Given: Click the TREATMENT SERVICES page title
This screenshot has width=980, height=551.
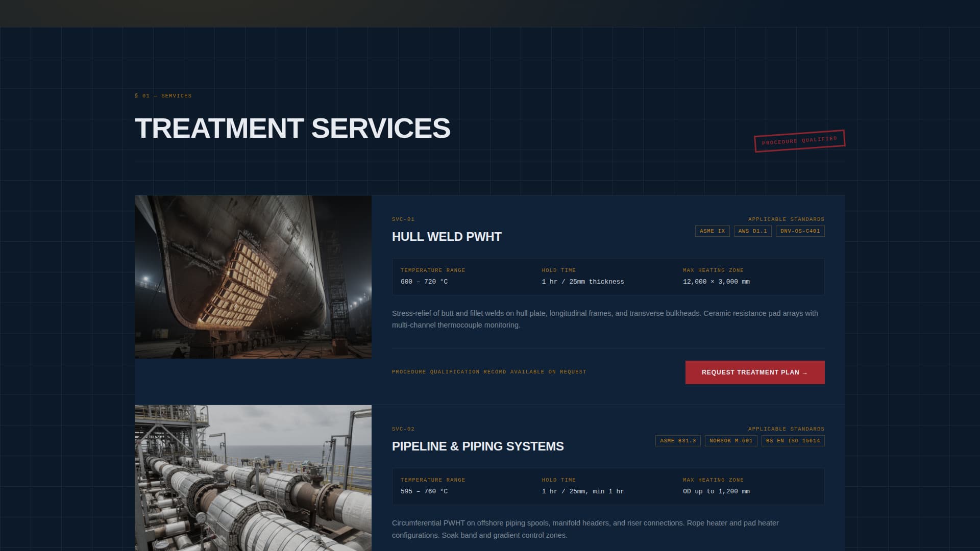Looking at the screenshot, I should (x=292, y=129).
